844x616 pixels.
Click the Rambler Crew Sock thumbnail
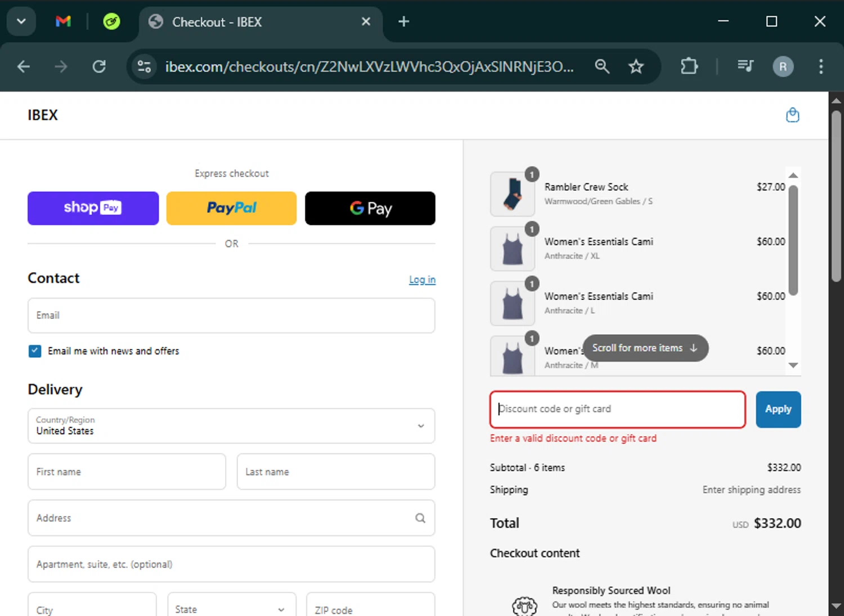(513, 194)
